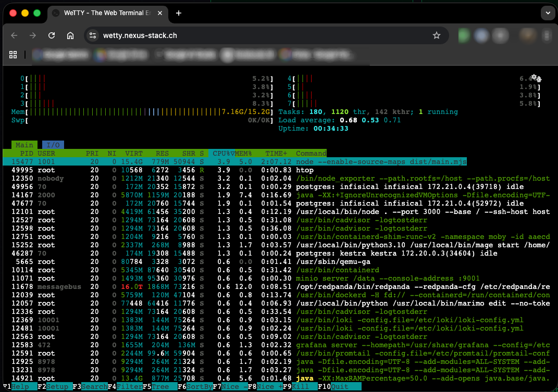
Task: Open a new browser tab with the plus icon
Action: pos(179,13)
